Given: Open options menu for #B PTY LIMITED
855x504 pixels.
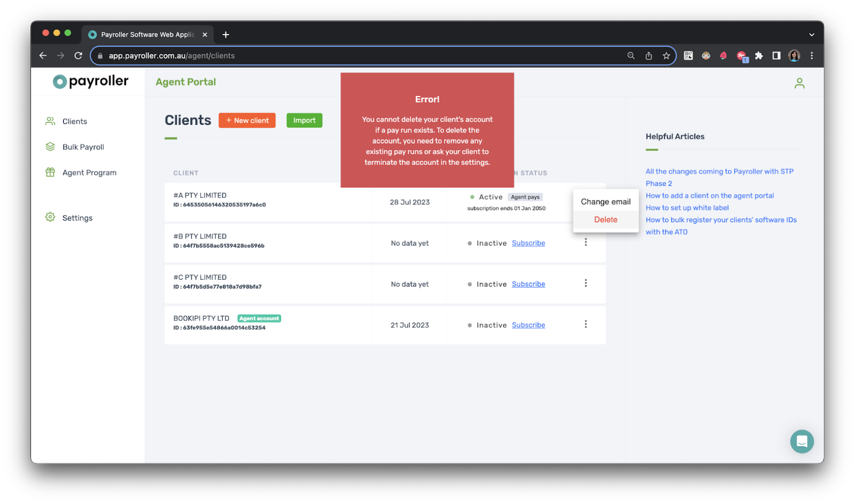Looking at the screenshot, I should [x=586, y=242].
